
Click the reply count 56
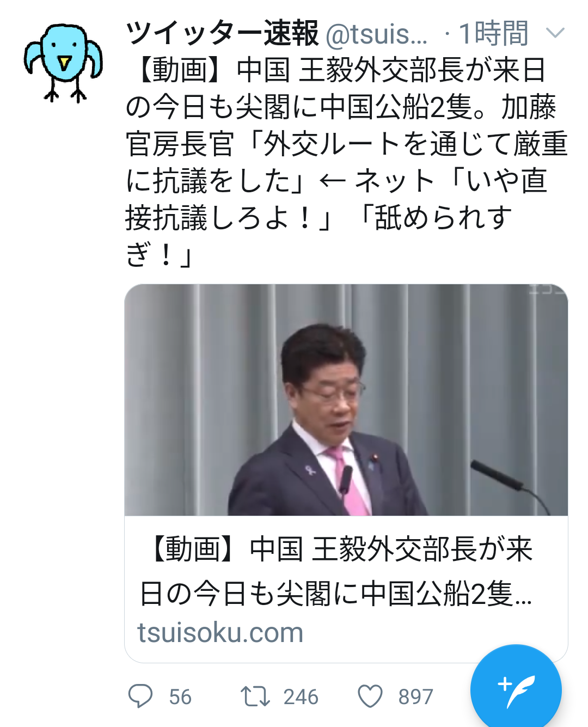(180, 697)
